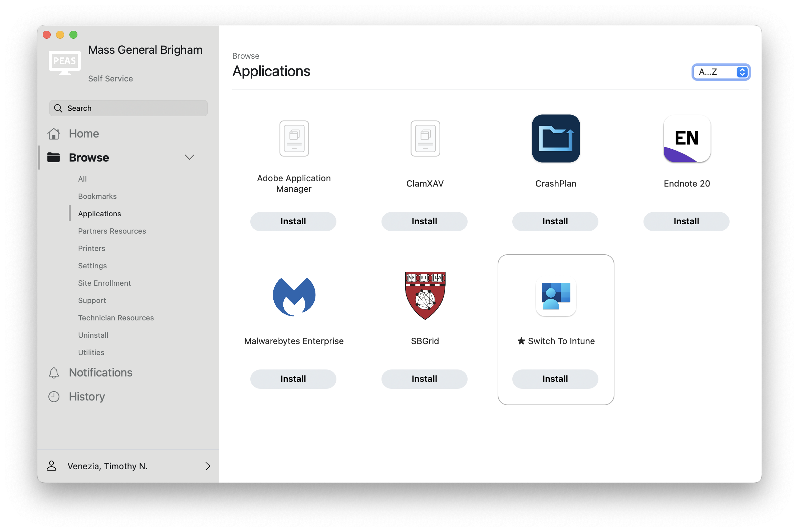Click the Endnote 20 app icon
799x532 pixels.
coord(687,139)
